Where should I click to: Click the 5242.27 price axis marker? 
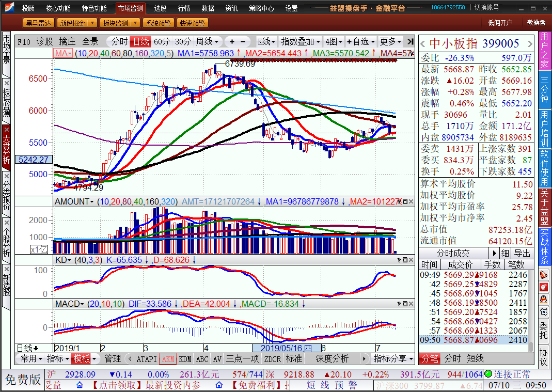[34, 160]
